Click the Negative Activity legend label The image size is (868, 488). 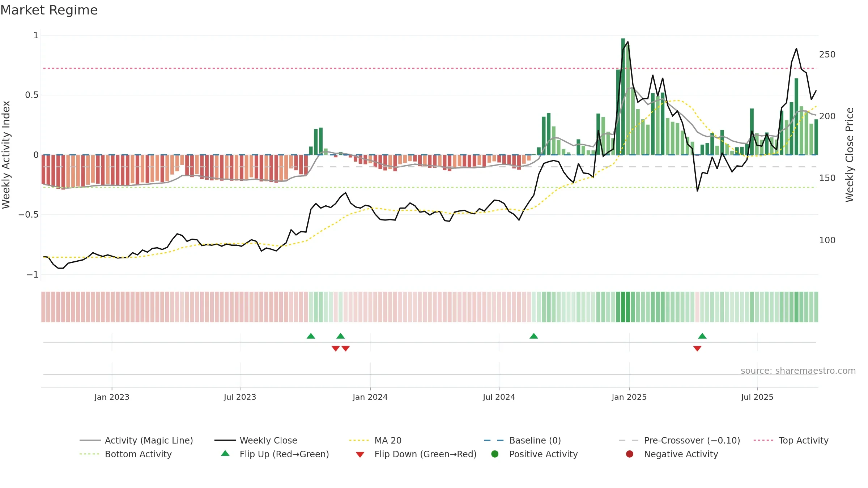(x=681, y=454)
